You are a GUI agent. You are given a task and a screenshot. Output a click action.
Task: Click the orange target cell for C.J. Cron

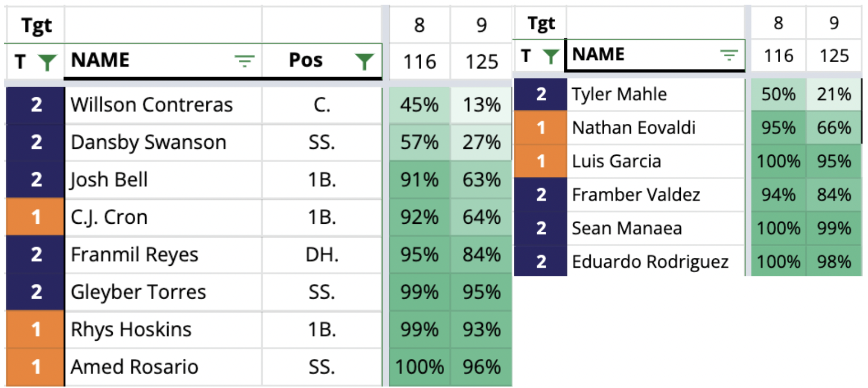(x=35, y=217)
